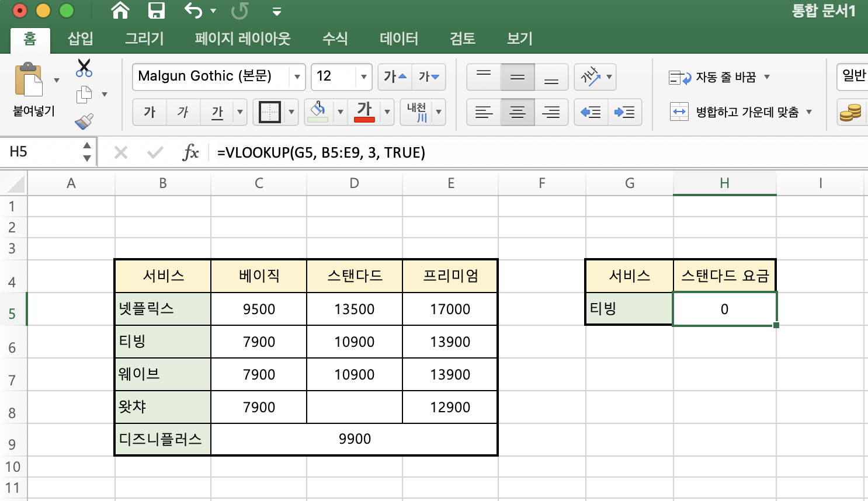Expand the copy options arrow
This screenshot has height=501, width=868.
[x=105, y=95]
